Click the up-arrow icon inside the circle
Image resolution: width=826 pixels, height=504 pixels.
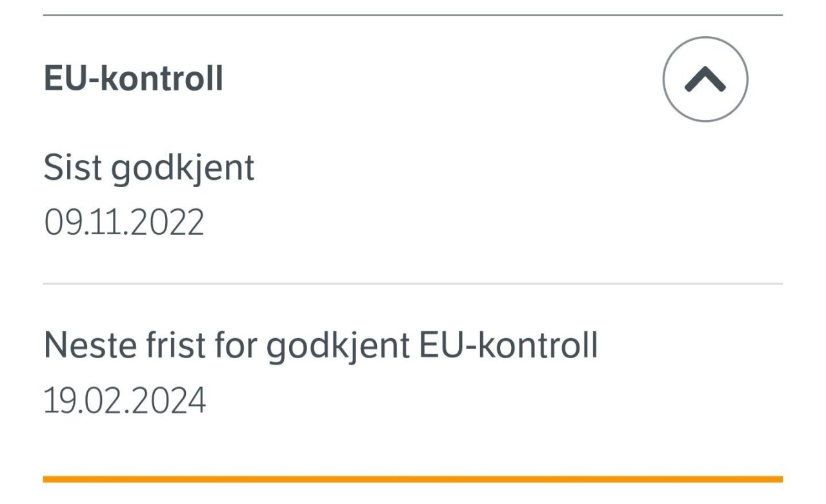705,79
